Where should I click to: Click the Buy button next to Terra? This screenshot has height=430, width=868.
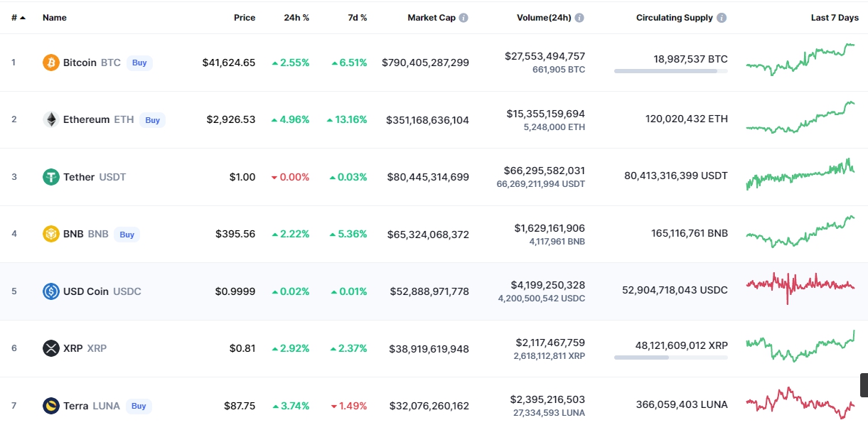click(139, 406)
